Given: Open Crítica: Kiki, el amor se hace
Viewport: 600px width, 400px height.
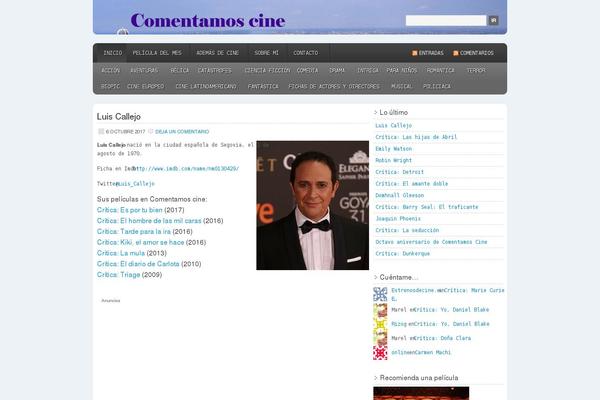Looking at the screenshot, I should click(140, 242).
